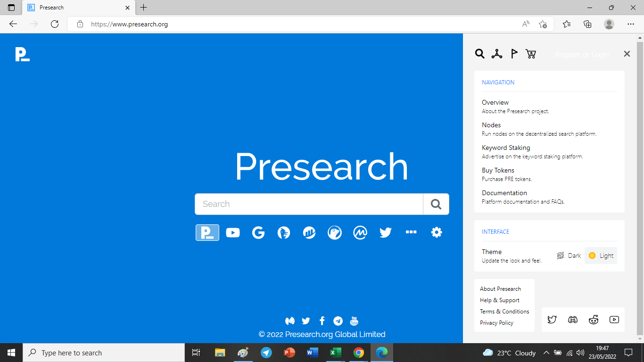Open a new browser tab
644x362 pixels.
pos(144,8)
